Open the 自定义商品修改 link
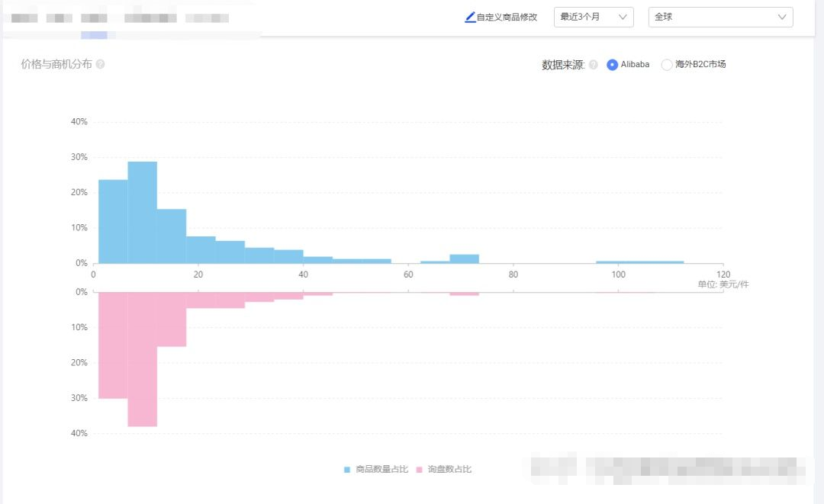Screen dimensions: 824x504 click(507, 18)
